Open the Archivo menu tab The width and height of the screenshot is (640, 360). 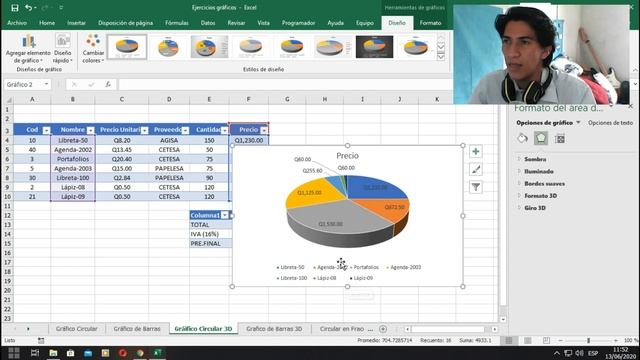(x=17, y=23)
